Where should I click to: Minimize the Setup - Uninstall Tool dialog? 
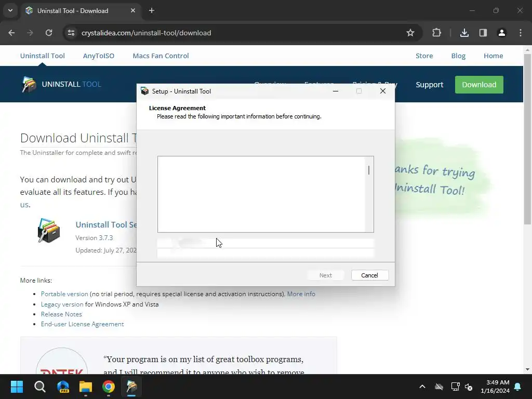pyautogui.click(x=336, y=91)
